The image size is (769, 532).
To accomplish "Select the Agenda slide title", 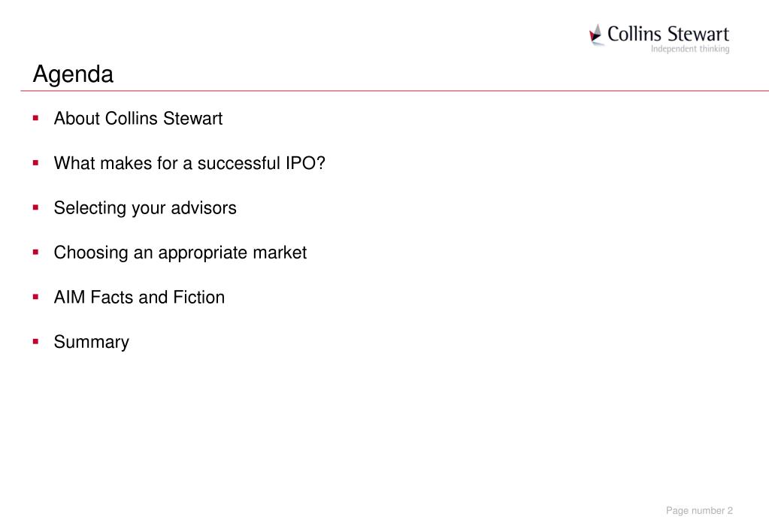I will [73, 74].
